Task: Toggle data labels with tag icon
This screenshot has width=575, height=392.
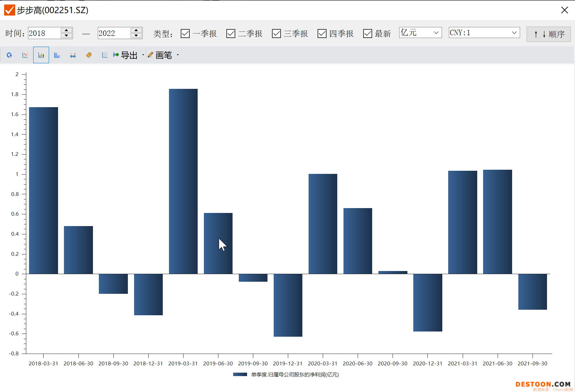Action: [89, 55]
